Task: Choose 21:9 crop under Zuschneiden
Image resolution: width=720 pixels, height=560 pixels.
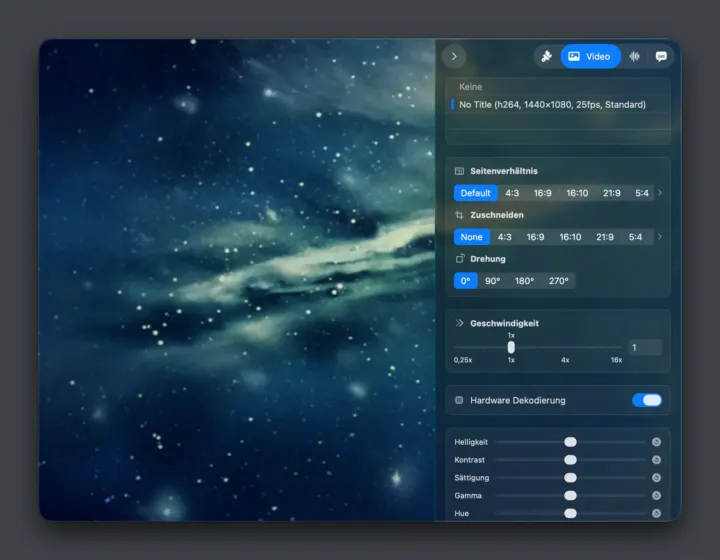Action: click(605, 237)
